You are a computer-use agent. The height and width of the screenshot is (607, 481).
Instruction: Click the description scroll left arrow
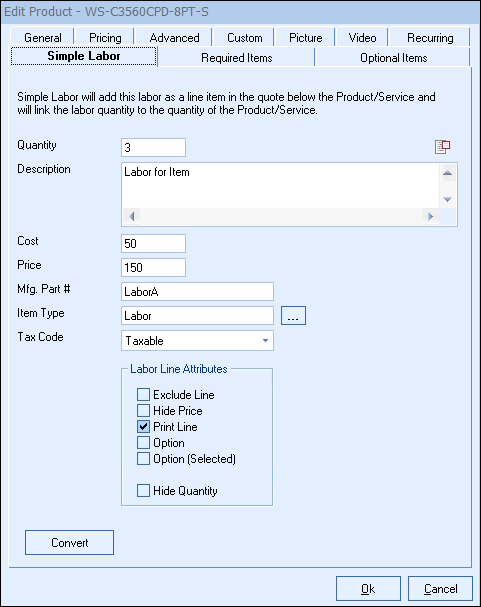point(132,216)
